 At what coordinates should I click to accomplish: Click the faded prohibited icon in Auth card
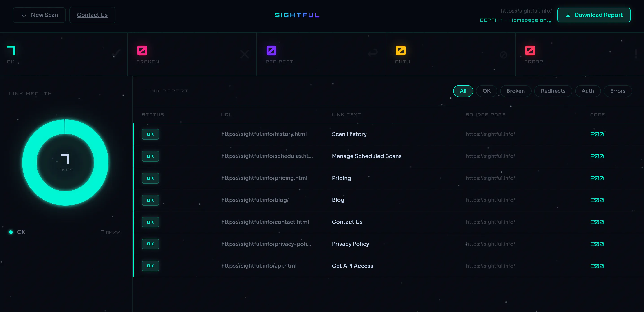coord(503,55)
